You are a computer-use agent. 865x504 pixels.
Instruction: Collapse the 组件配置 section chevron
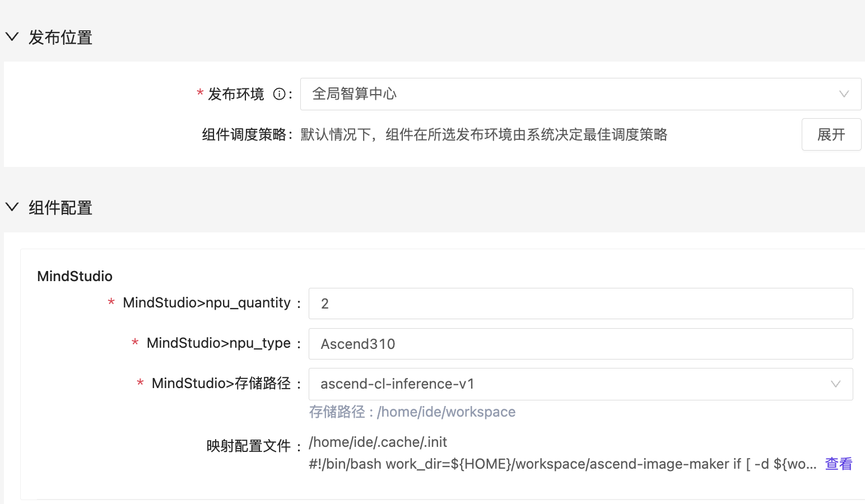tap(12, 207)
